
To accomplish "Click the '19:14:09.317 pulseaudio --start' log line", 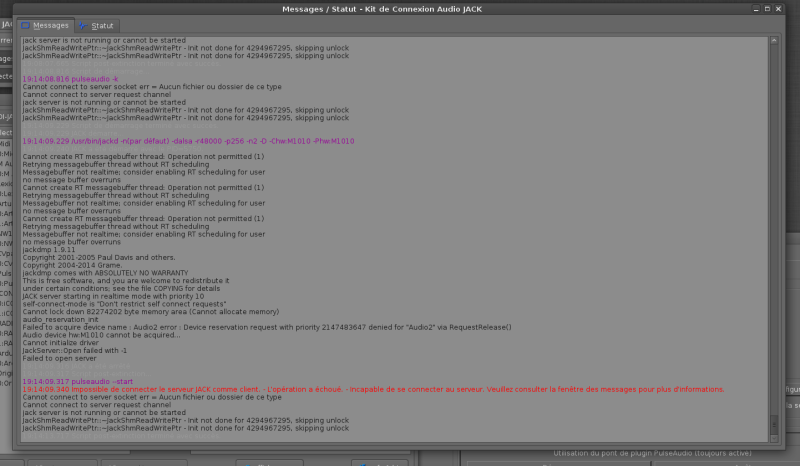I will [77, 381].
